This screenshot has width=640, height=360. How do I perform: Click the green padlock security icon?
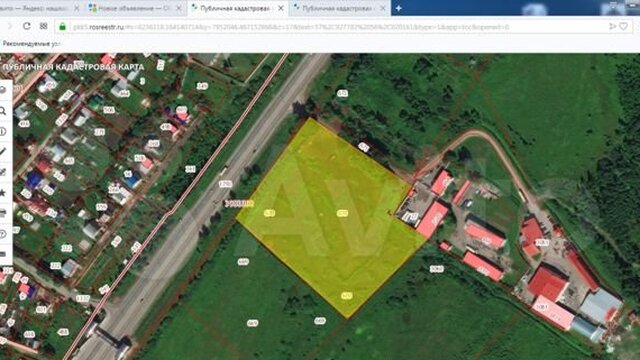[x=62, y=27]
